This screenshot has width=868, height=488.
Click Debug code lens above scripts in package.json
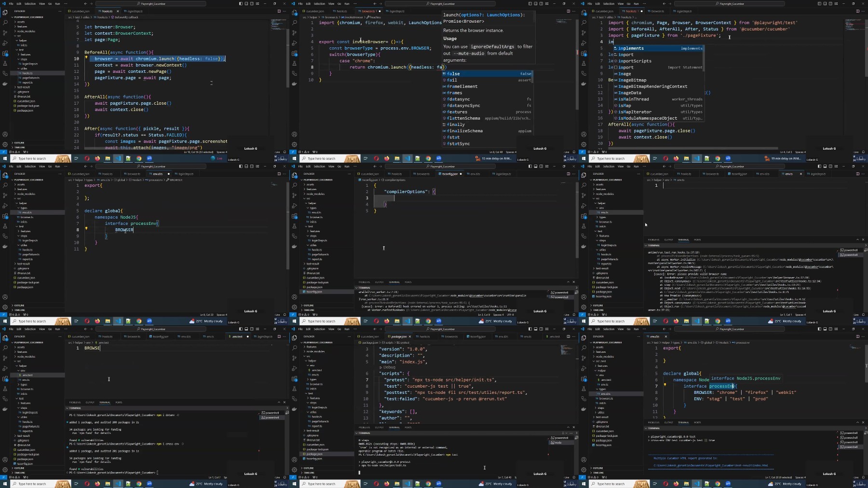389,367
